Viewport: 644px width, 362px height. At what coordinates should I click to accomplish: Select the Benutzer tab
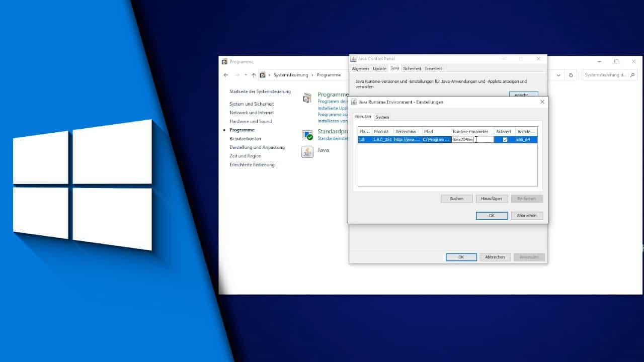click(x=363, y=116)
